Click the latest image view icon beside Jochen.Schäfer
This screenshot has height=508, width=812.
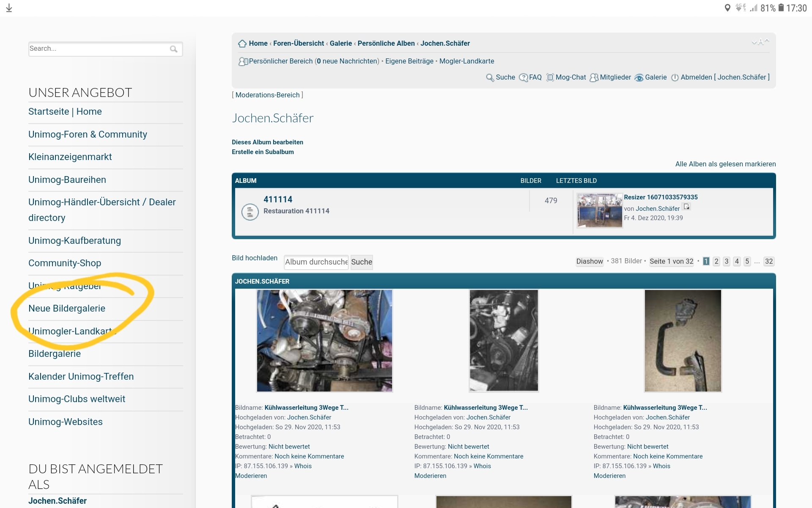[x=686, y=207]
